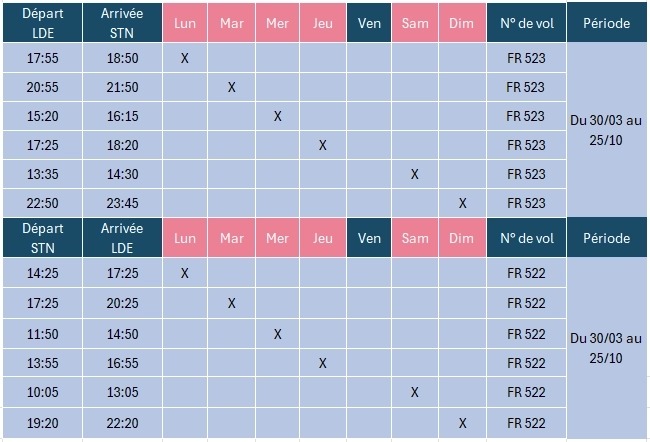Image resolution: width=650 pixels, height=442 pixels.
Task: Select the X mark for Thursday 13:55 flight
Action: coord(323,363)
